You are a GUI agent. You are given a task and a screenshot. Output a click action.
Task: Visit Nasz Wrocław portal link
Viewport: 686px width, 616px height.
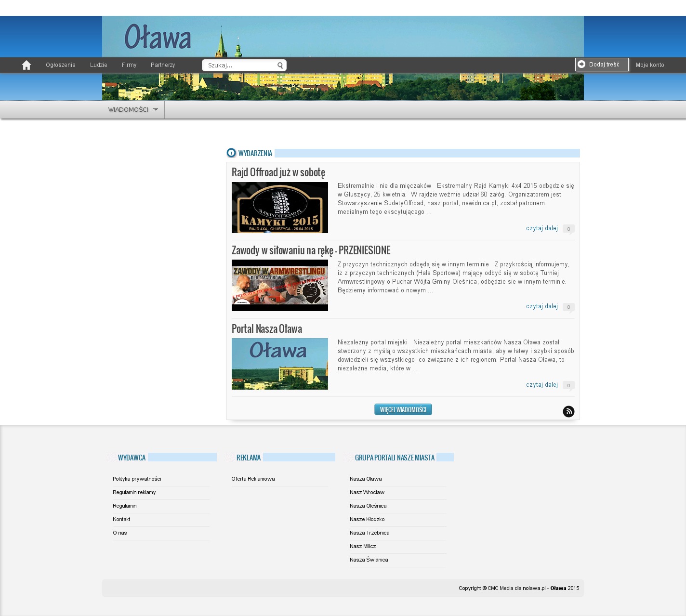click(367, 492)
